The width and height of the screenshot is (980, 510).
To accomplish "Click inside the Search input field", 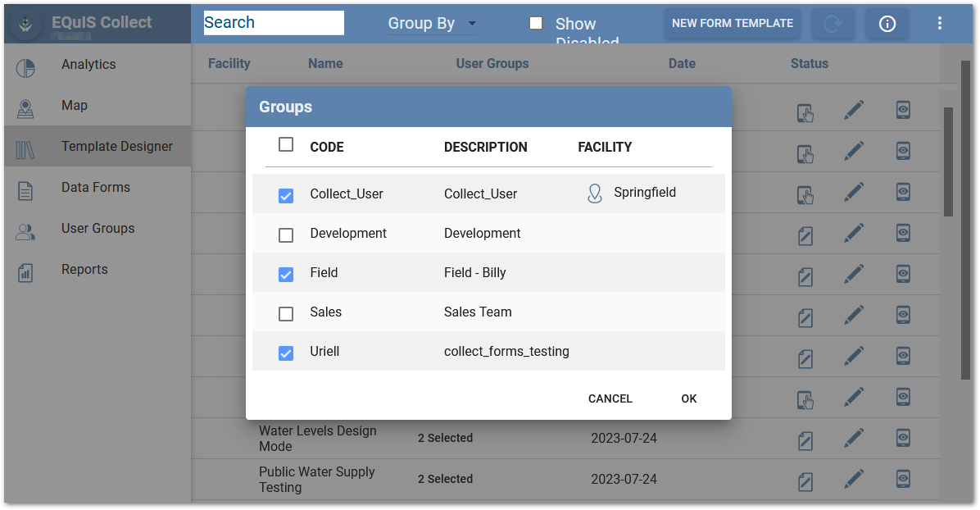I will 273,22.
